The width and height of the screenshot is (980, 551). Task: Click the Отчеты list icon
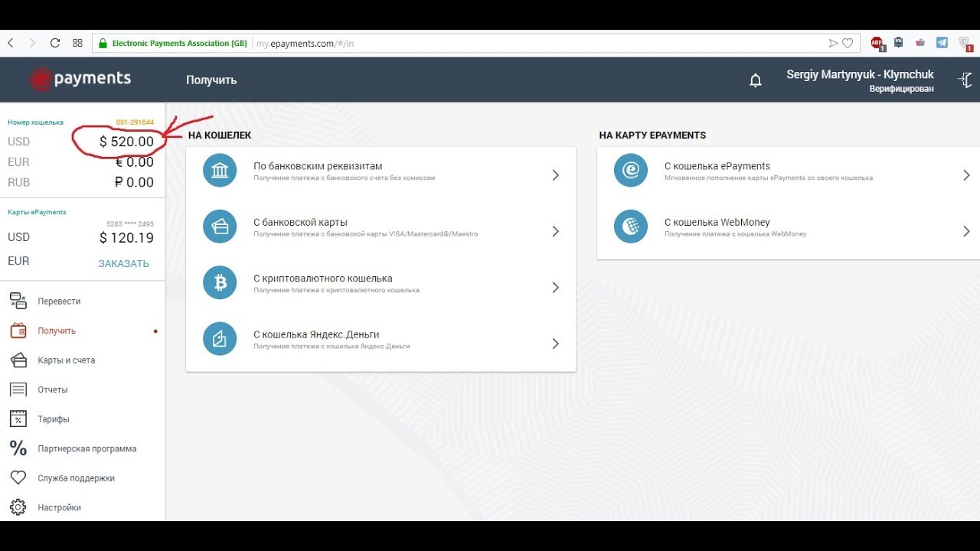[18, 390]
